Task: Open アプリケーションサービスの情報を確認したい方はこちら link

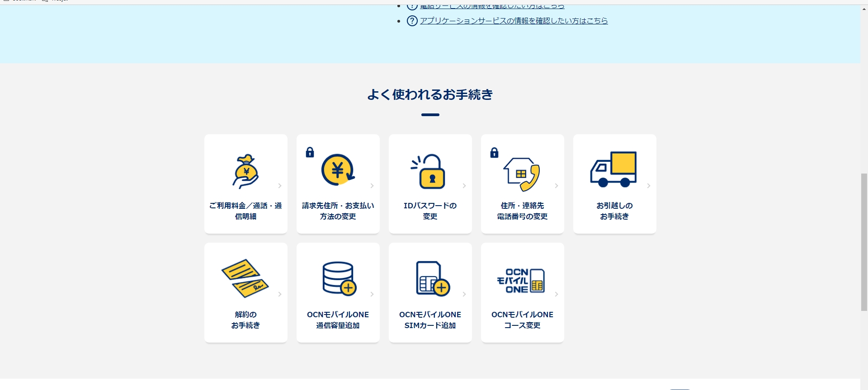Action: pyautogui.click(x=514, y=21)
